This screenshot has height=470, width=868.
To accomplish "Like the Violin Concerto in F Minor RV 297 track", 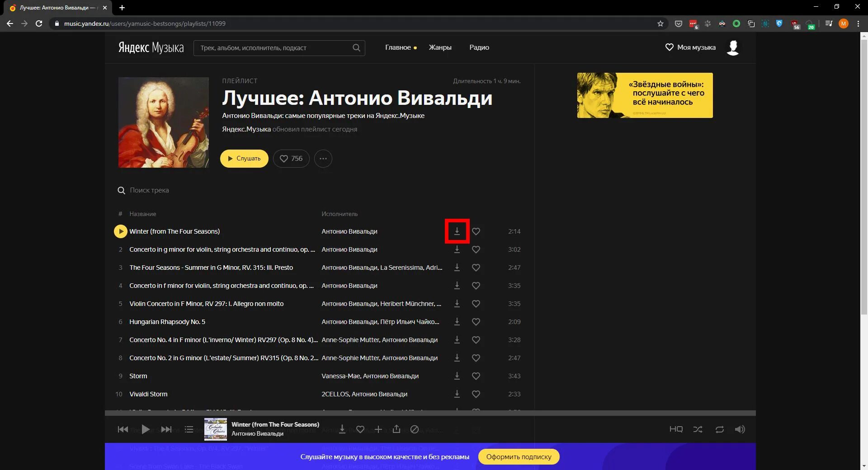I will pos(476,304).
